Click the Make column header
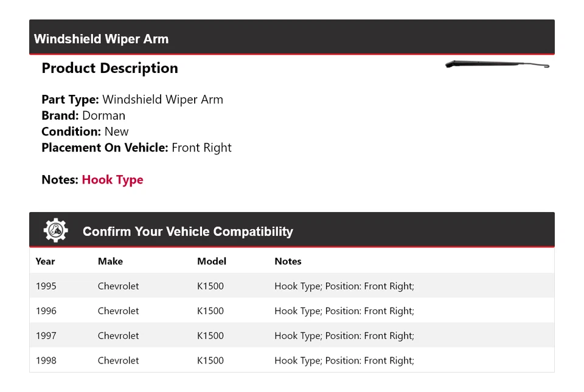 (x=110, y=261)
